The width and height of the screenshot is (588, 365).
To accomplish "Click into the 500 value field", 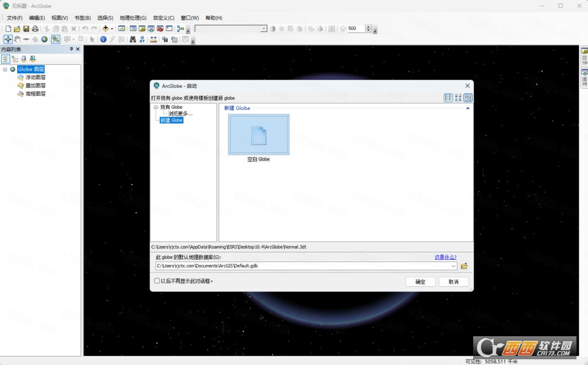I will (356, 29).
